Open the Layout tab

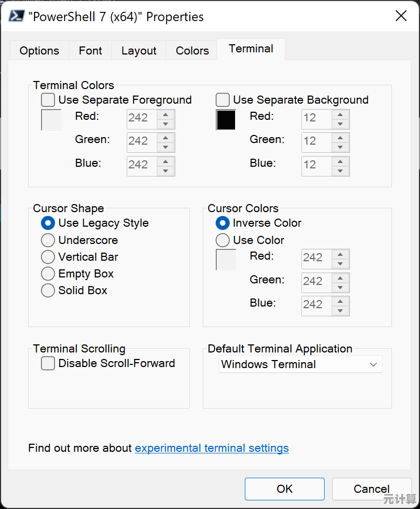139,51
